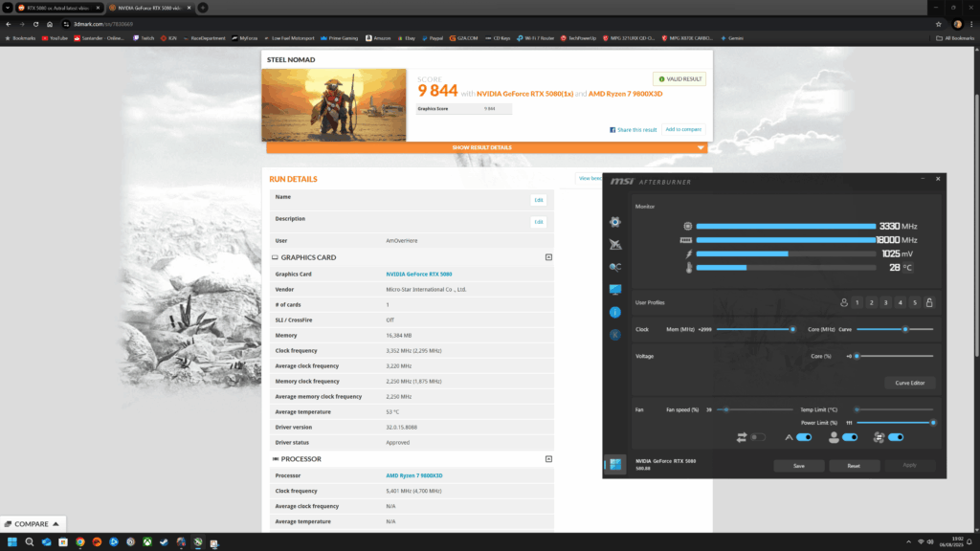Select the NVIDIA GeForce RTX 5080 browser tab
The width and height of the screenshot is (980, 551).
tap(149, 8)
